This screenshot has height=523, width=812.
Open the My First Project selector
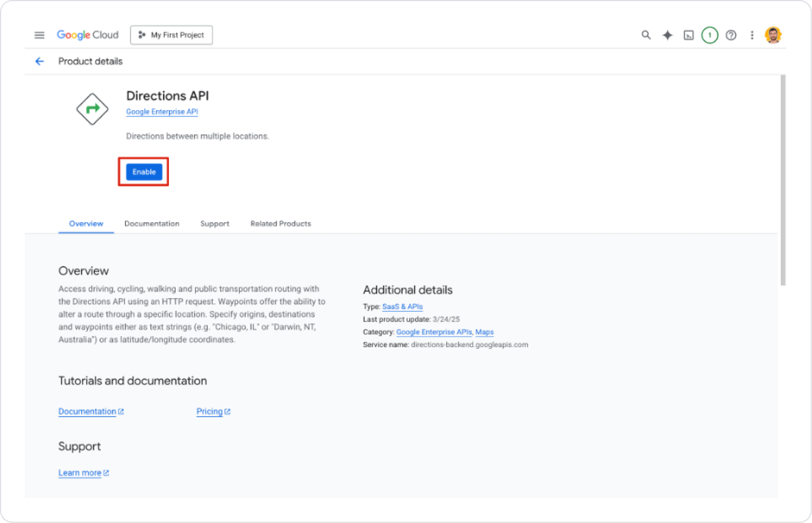click(x=172, y=35)
